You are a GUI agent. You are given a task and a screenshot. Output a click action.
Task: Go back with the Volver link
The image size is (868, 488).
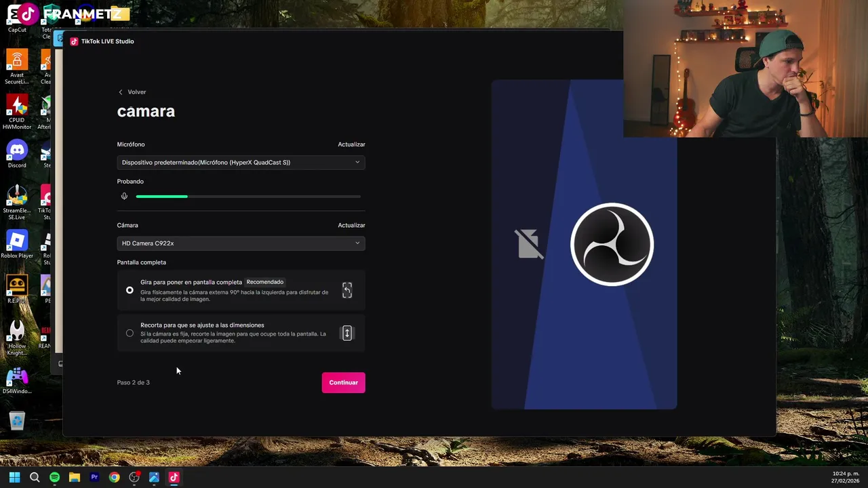[x=132, y=92]
